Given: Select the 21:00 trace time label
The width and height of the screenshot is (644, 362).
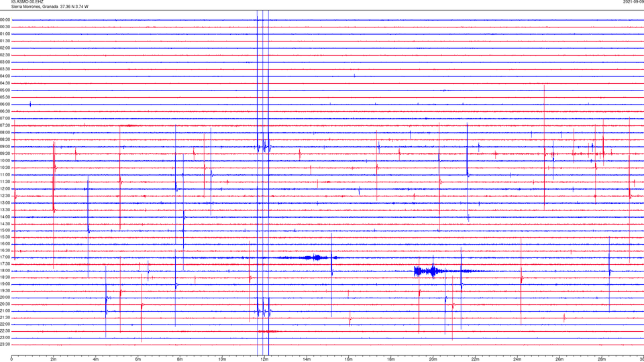Looking at the screenshot, I should 5,310.
